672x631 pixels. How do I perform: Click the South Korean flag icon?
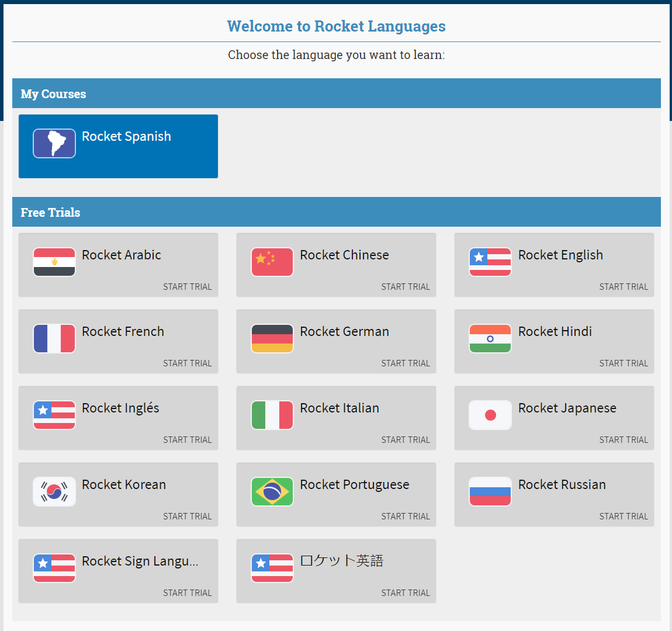click(x=54, y=492)
